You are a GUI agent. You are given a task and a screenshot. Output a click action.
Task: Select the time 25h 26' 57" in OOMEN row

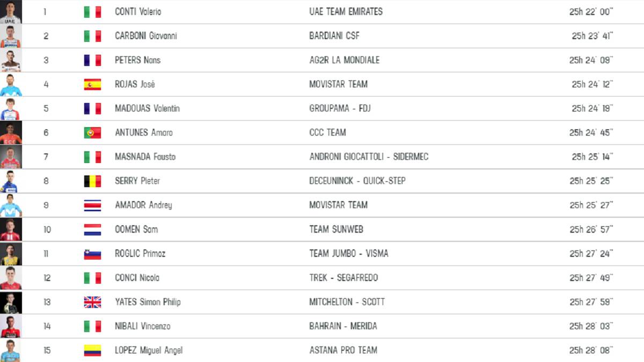591,230
